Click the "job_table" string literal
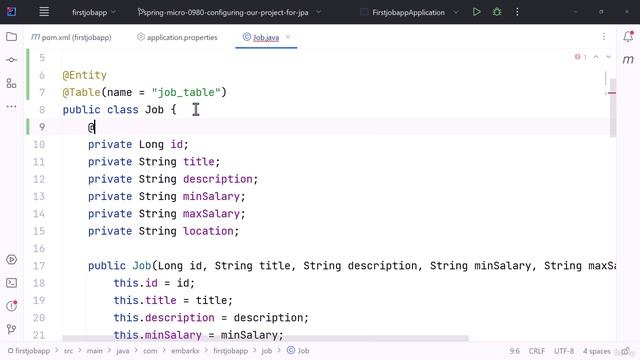The width and height of the screenshot is (640, 360). pos(186,92)
